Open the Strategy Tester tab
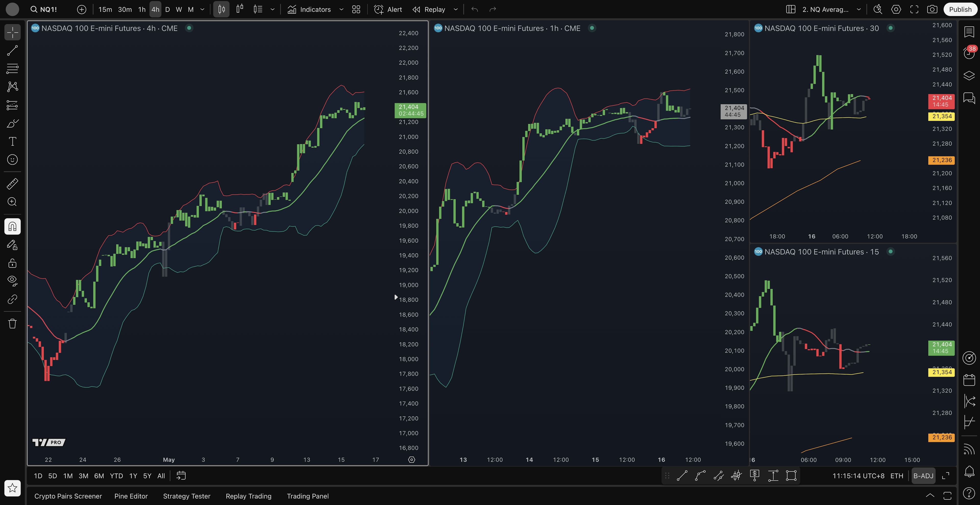980x505 pixels. (186, 496)
